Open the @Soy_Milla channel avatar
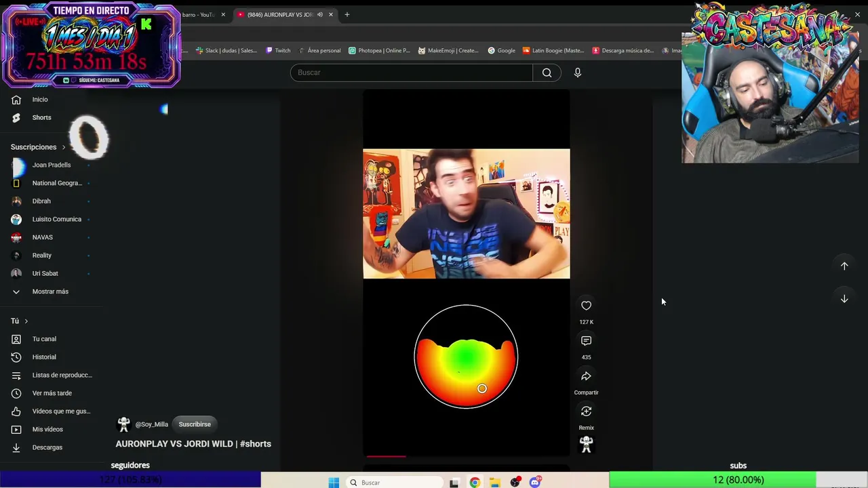Screen dimensions: 868x488 pyautogui.click(x=123, y=424)
